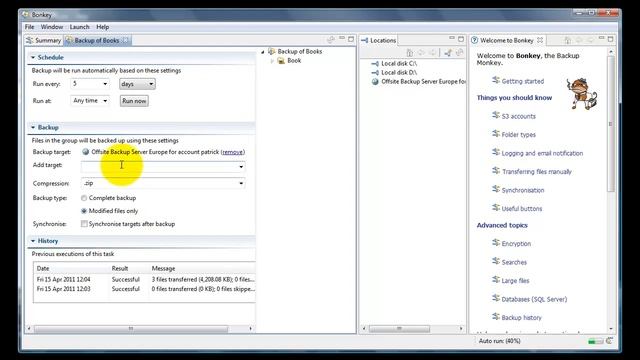Open the Databases (SQL Server) link
640x360 pixels.
pyautogui.click(x=534, y=299)
